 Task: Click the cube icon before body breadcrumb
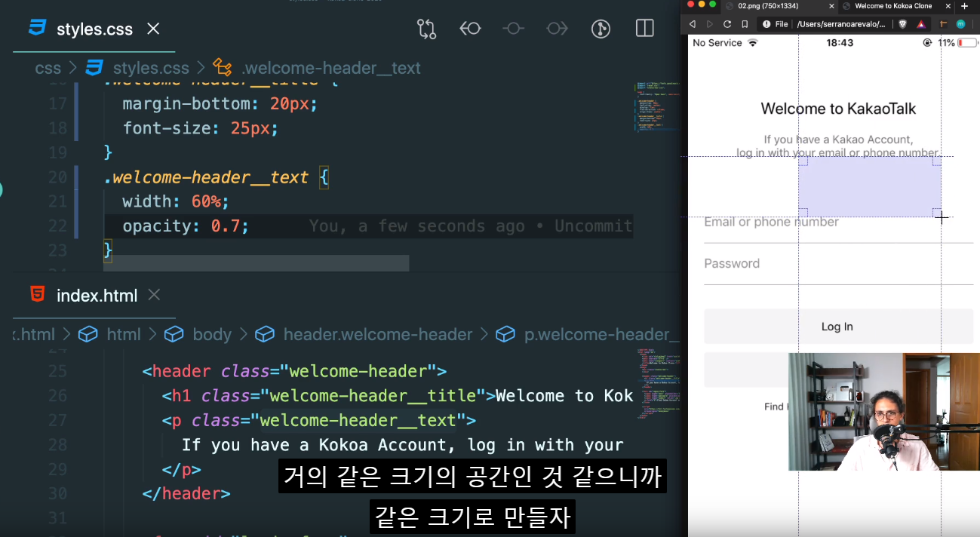coord(174,334)
